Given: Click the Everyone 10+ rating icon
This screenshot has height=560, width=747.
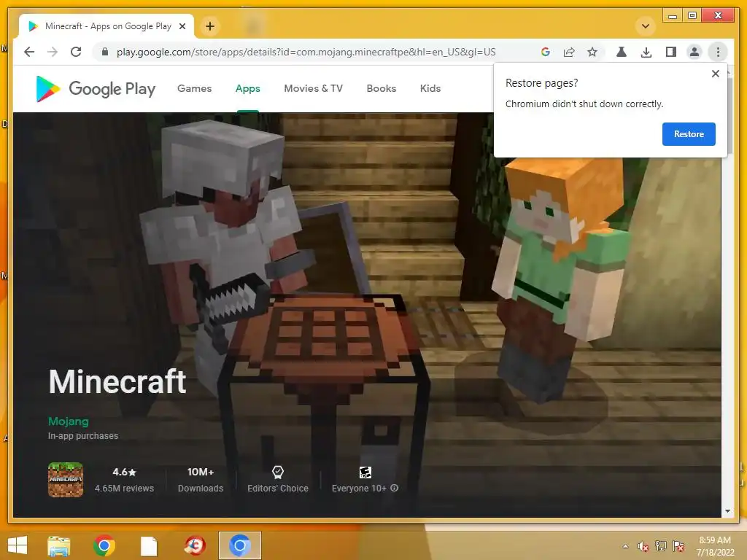Looking at the screenshot, I should [x=365, y=472].
